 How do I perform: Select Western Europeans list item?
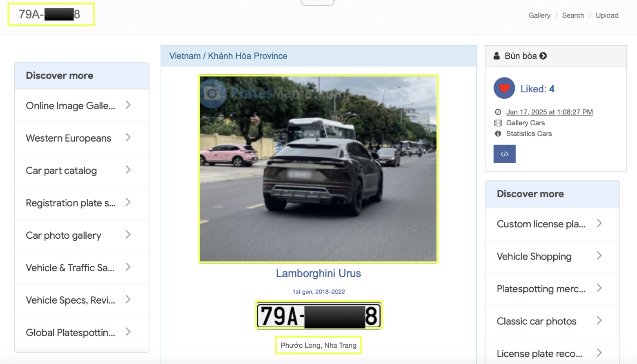82,138
